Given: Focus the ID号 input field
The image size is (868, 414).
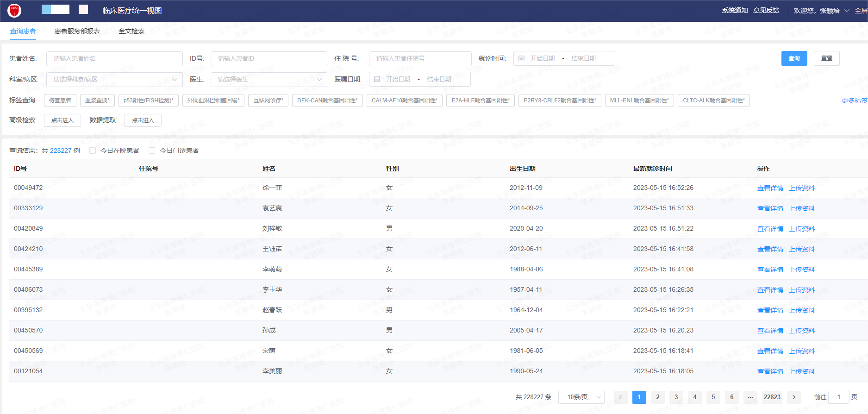Looking at the screenshot, I should (x=269, y=58).
